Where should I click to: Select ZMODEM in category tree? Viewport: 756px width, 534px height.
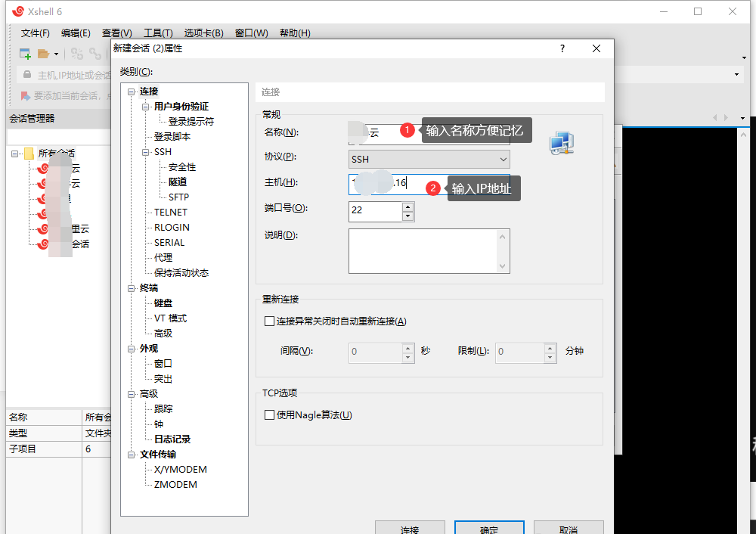tap(175, 485)
